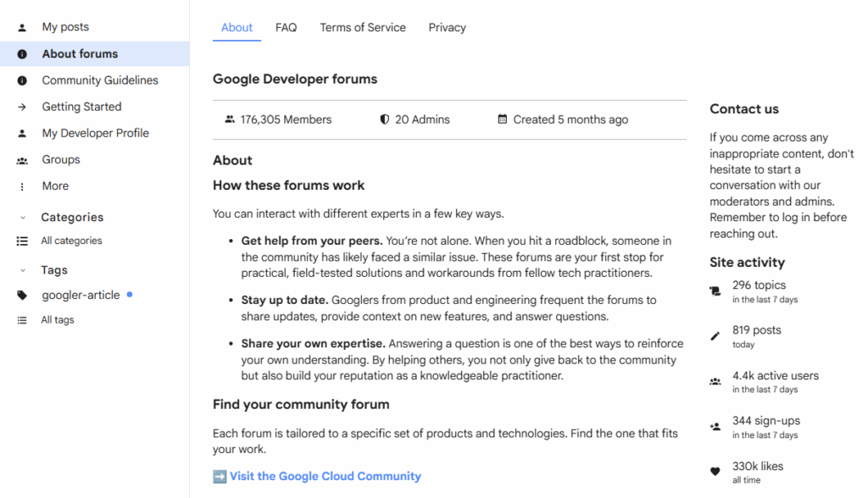This screenshot has height=498, width=868.
Task: Click the Site activity heading
Action: (748, 263)
